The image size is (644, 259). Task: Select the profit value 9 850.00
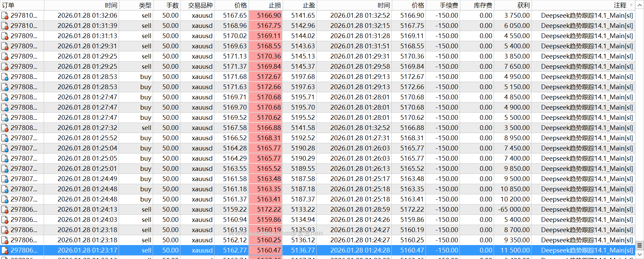[x=517, y=169]
